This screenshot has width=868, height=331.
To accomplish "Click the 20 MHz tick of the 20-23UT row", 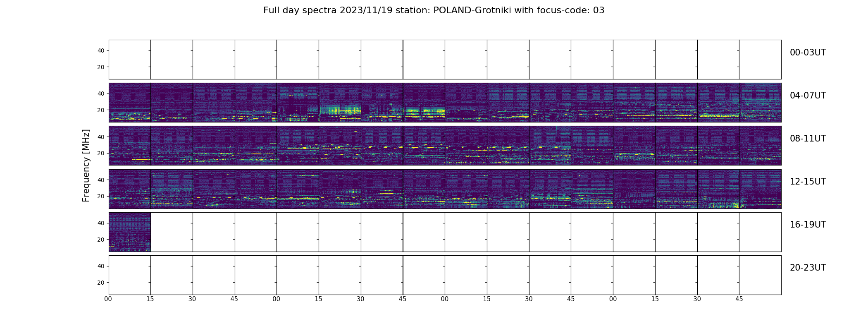I will click(x=100, y=283).
